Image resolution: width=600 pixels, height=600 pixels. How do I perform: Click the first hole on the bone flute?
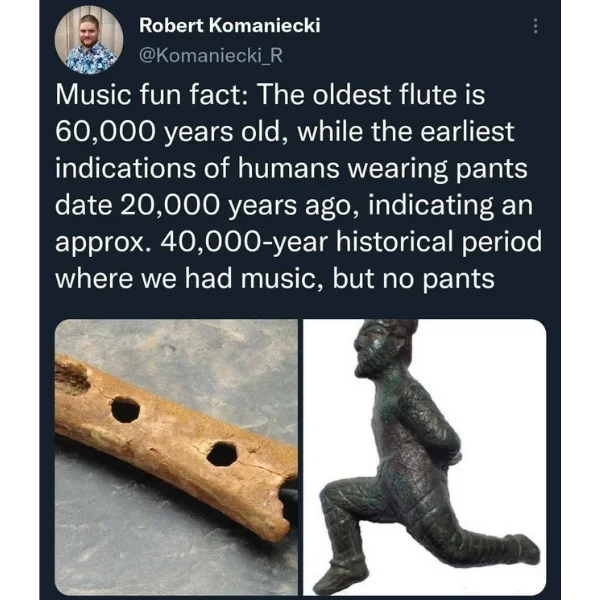pyautogui.click(x=125, y=410)
